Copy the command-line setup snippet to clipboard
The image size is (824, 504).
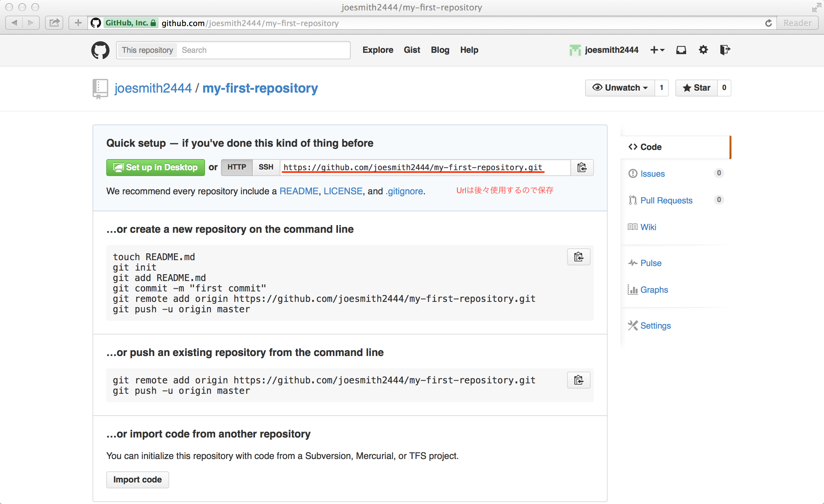[x=579, y=257]
